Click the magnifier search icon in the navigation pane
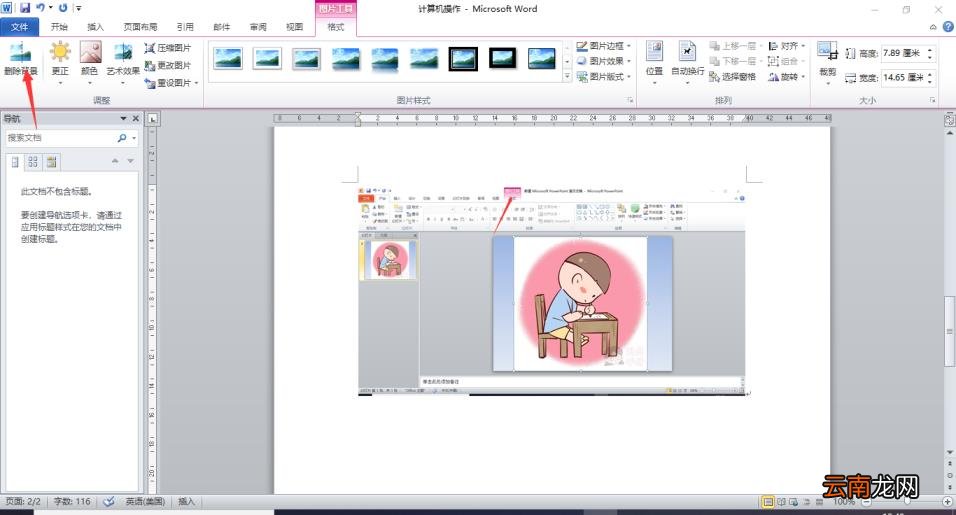 (122, 138)
